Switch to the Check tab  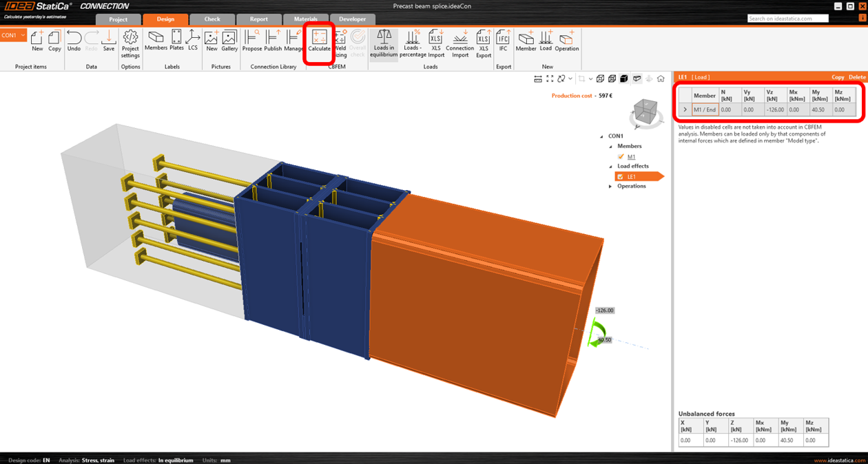pos(212,19)
